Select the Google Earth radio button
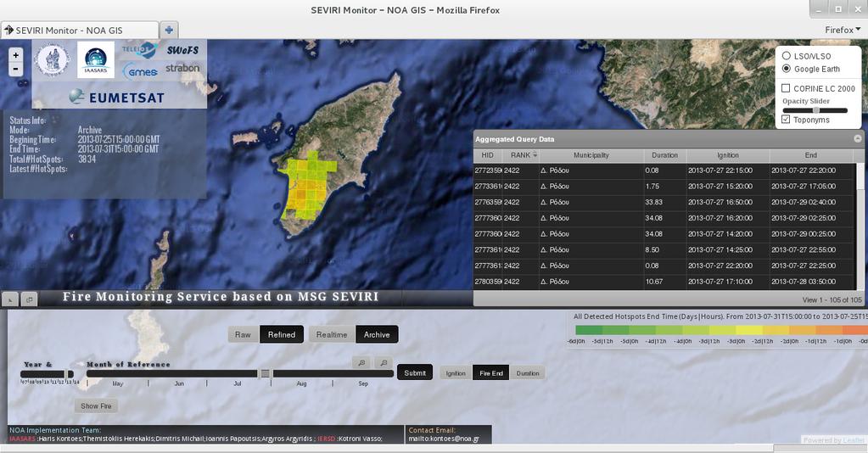Image resolution: width=868 pixels, height=453 pixels. (786, 69)
